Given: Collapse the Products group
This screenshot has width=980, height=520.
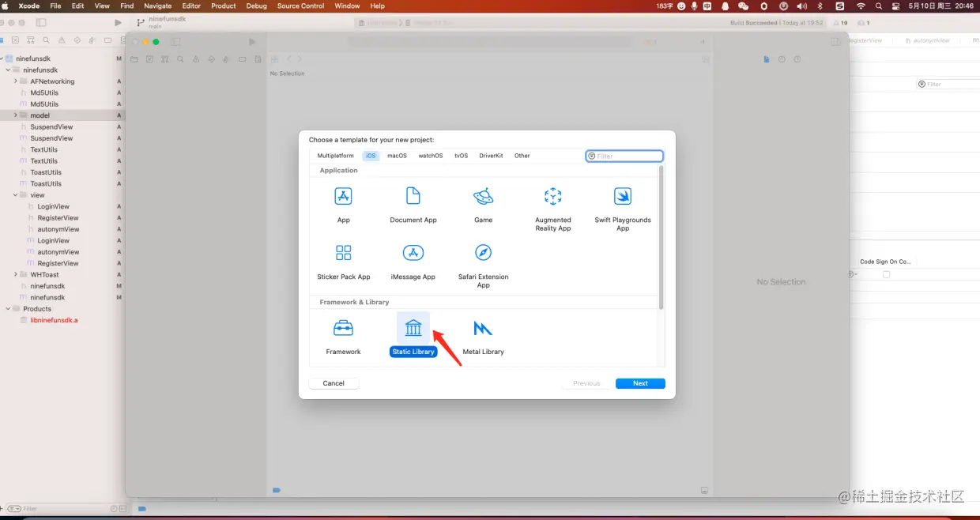Looking at the screenshot, I should pyautogui.click(x=8, y=309).
